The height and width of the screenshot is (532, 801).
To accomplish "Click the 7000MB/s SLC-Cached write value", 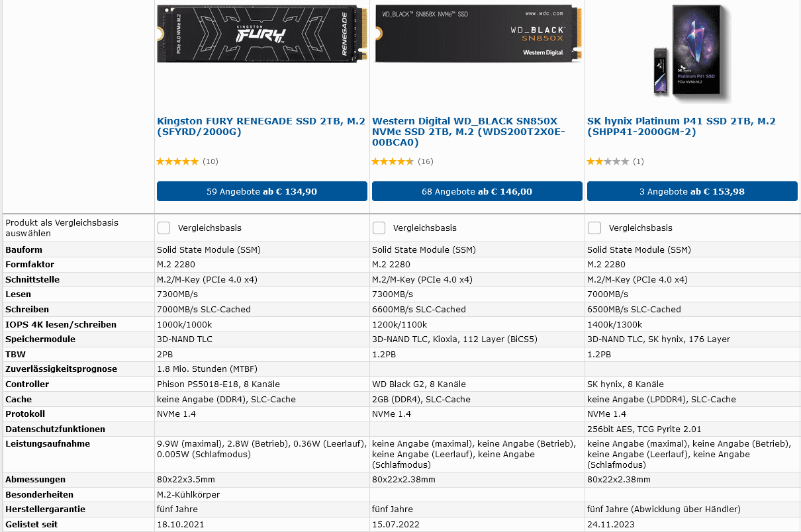I will [x=204, y=309].
